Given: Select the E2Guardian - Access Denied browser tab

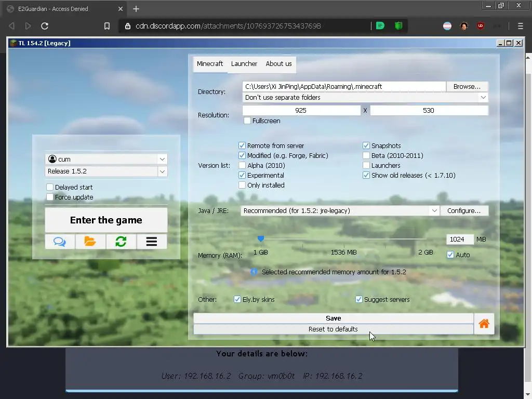Looking at the screenshot, I should point(64,9).
